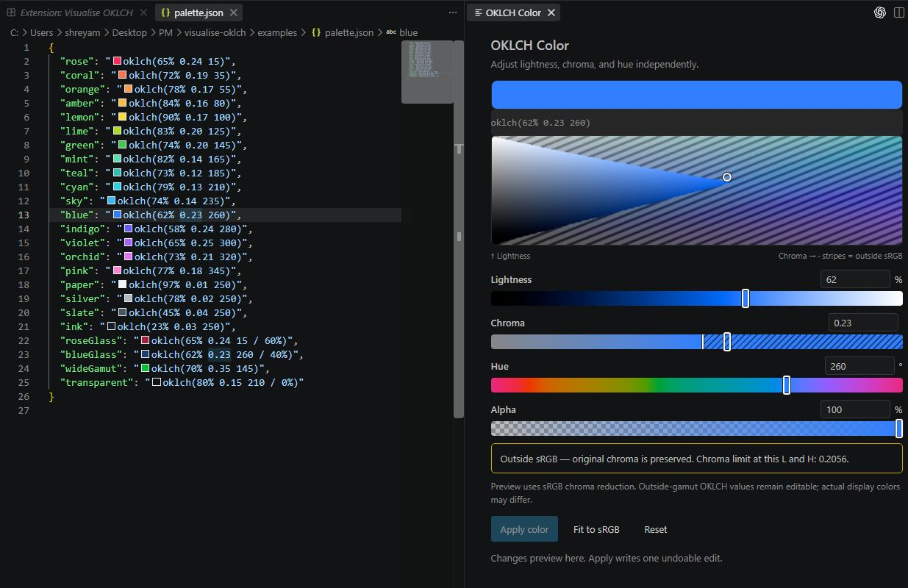The image size is (908, 588).
Task: Click the Users breadcrumb segment
Action: [x=42, y=32]
